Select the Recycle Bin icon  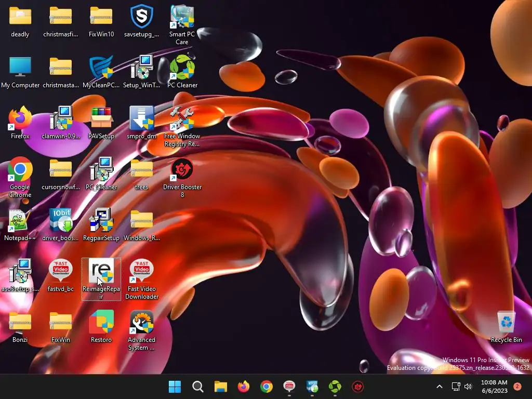(506, 327)
